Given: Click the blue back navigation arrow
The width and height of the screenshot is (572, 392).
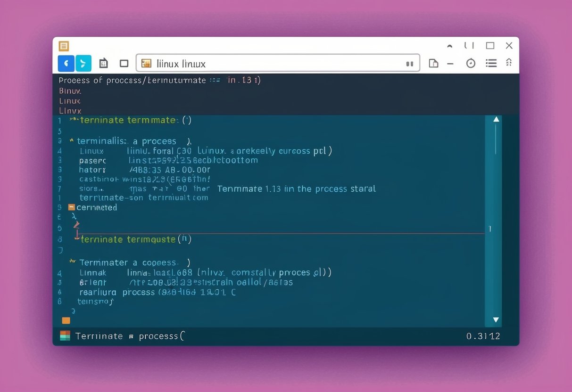Looking at the screenshot, I should (66, 63).
